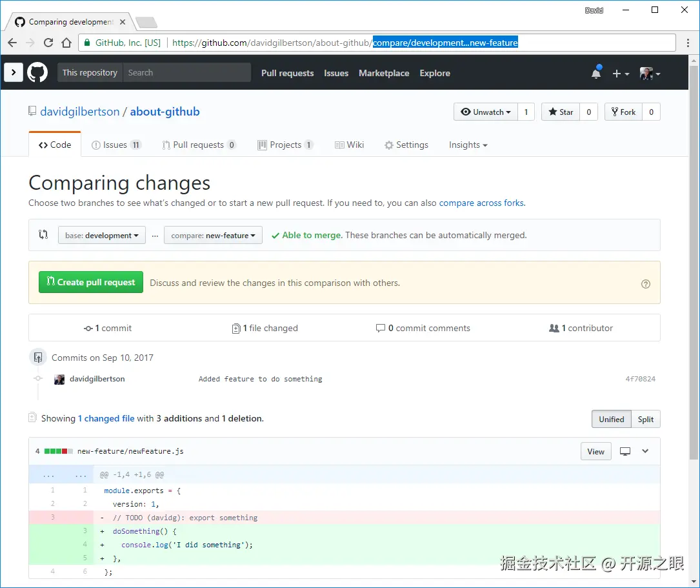Open davidgilbertson commit author link
Image resolution: width=700 pixels, height=588 pixels.
pyautogui.click(x=97, y=379)
